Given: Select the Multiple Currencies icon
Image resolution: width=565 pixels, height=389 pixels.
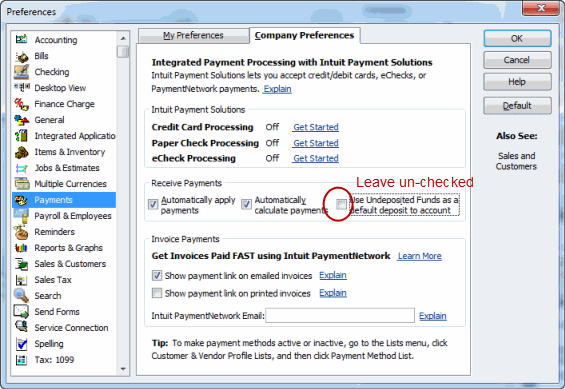Looking at the screenshot, I should click(x=22, y=184).
